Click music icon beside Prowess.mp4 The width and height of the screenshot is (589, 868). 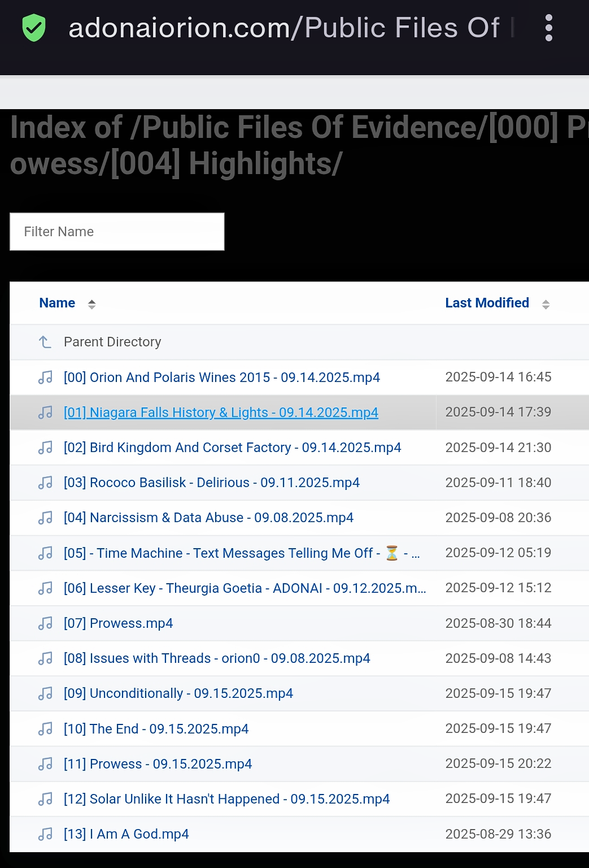(45, 623)
